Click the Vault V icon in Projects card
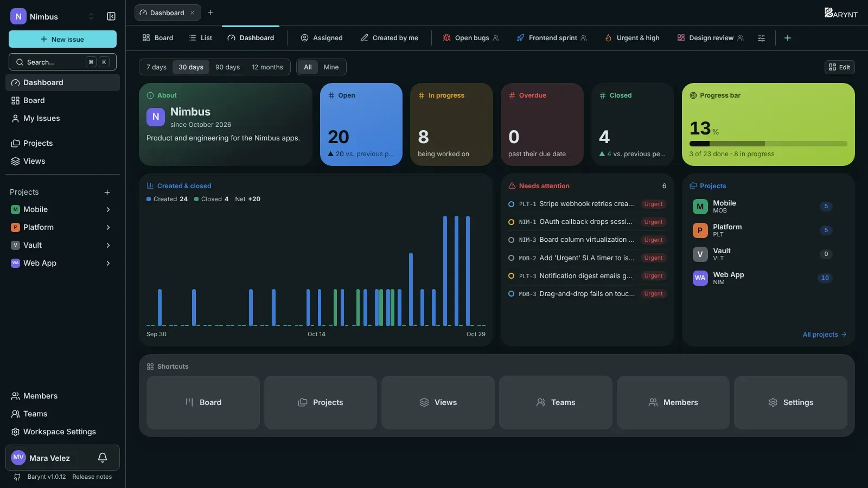This screenshot has width=868, height=488. coord(700,254)
